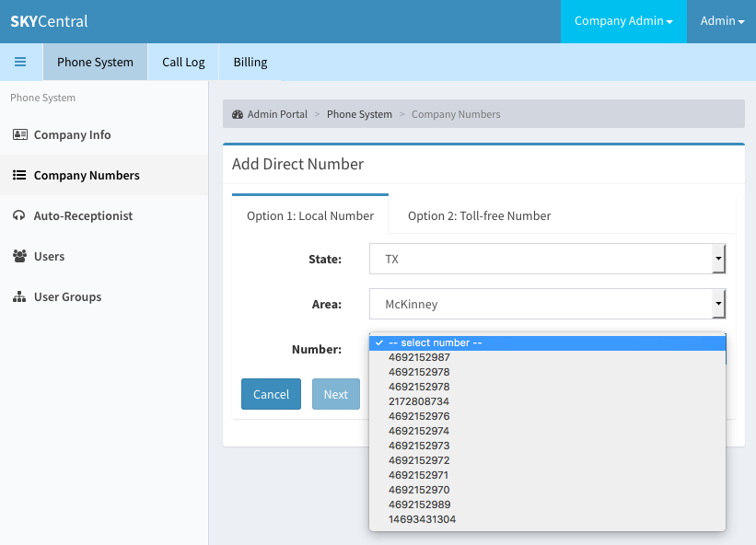This screenshot has width=756, height=545.
Task: Open the Company Admin dropdown menu
Action: click(x=623, y=21)
